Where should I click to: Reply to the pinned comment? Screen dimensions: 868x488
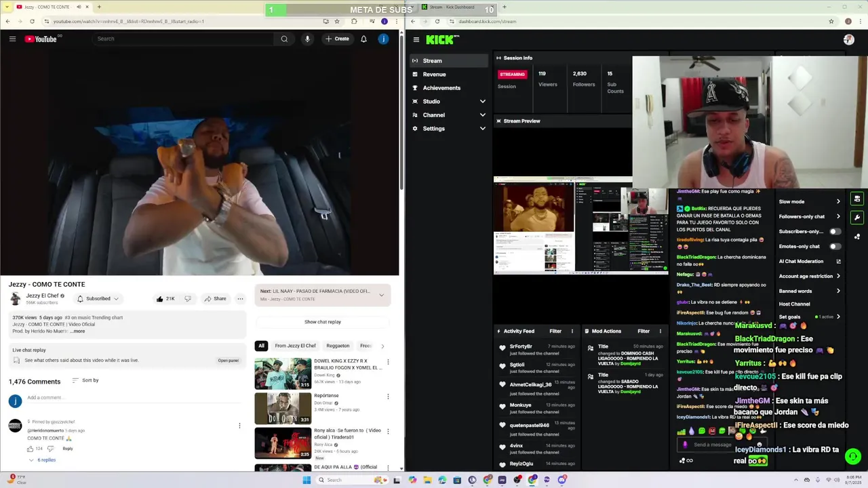coord(68,449)
